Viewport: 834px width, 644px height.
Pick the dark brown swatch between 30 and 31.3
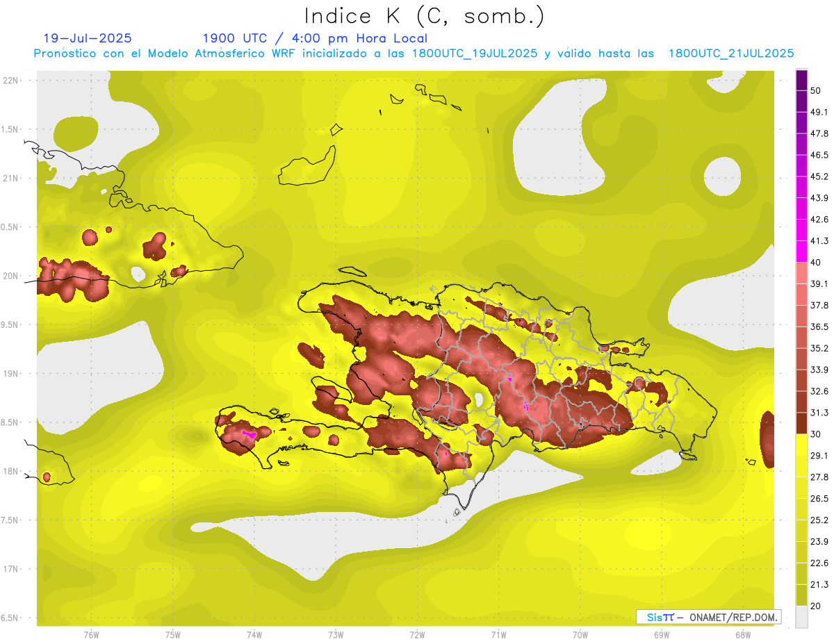click(x=801, y=423)
